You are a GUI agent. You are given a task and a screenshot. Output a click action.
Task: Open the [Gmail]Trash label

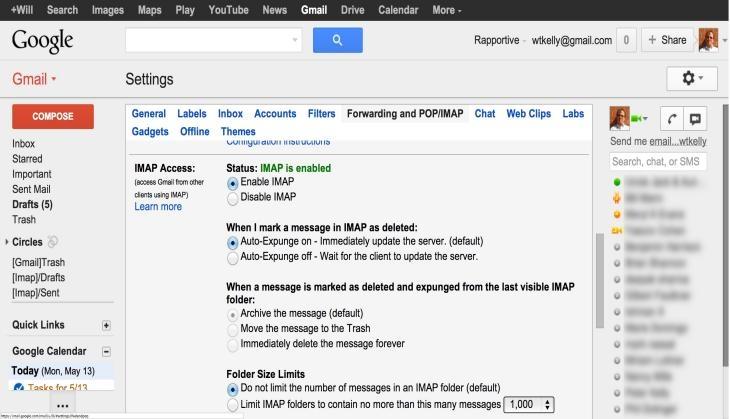pyautogui.click(x=38, y=263)
